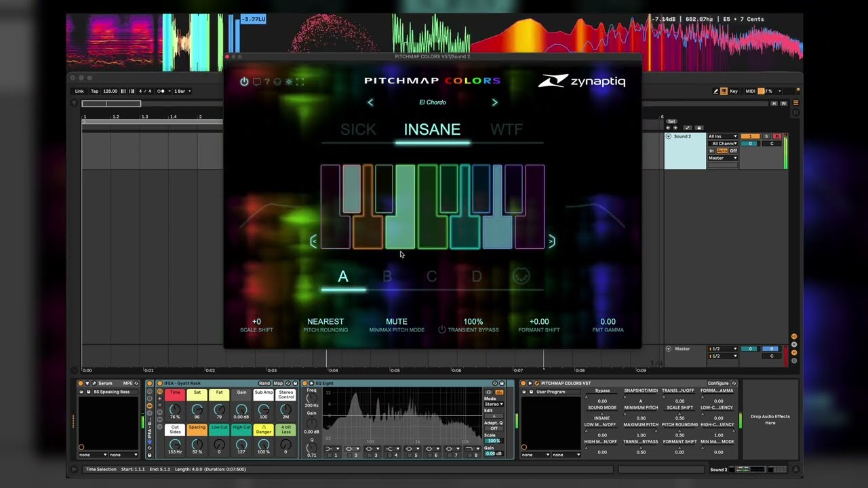Enable EQ Eight filter band 8 checkbox

click(x=469, y=455)
